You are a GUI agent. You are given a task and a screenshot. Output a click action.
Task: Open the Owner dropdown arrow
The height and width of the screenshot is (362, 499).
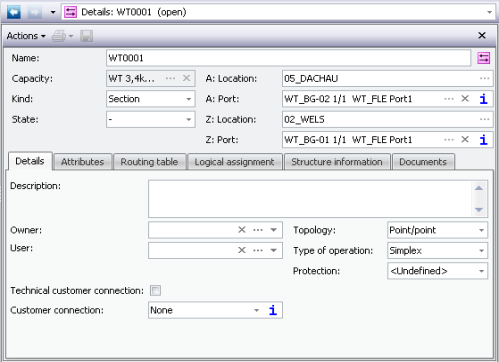[x=274, y=230]
